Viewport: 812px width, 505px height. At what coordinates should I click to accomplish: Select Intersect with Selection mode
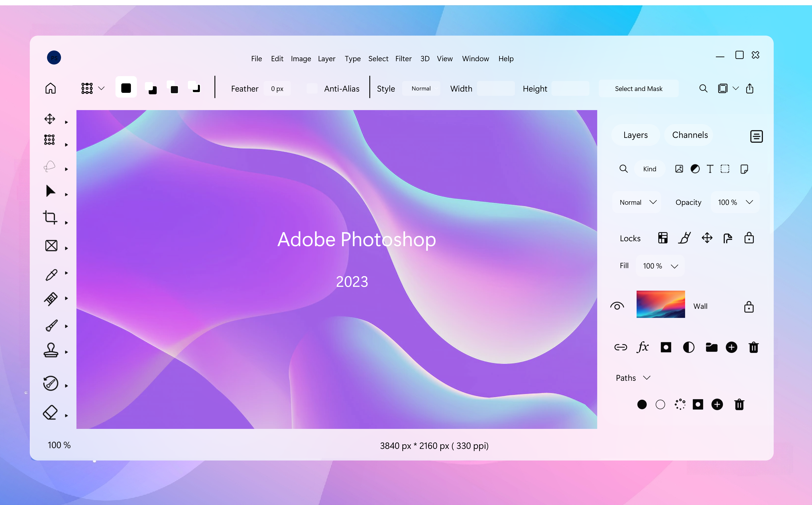195,87
